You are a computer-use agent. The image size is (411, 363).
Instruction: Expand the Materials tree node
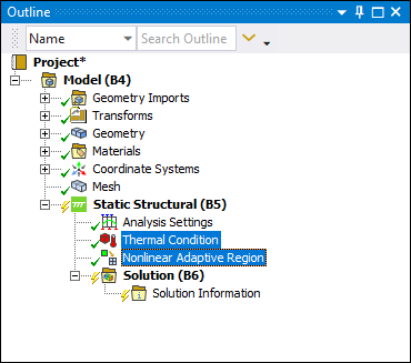click(x=45, y=151)
